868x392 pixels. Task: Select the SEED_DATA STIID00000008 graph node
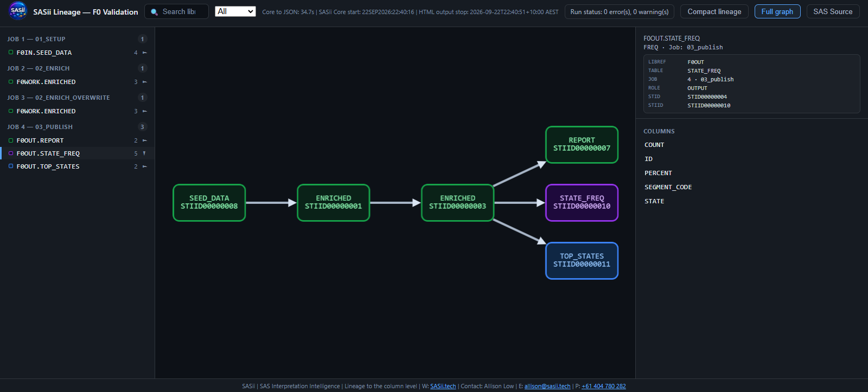point(209,203)
